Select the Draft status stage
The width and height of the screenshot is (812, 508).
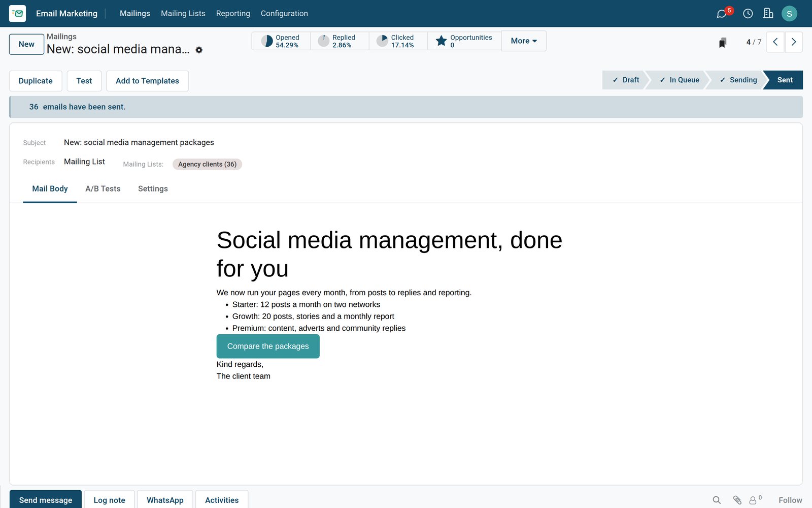pos(625,80)
